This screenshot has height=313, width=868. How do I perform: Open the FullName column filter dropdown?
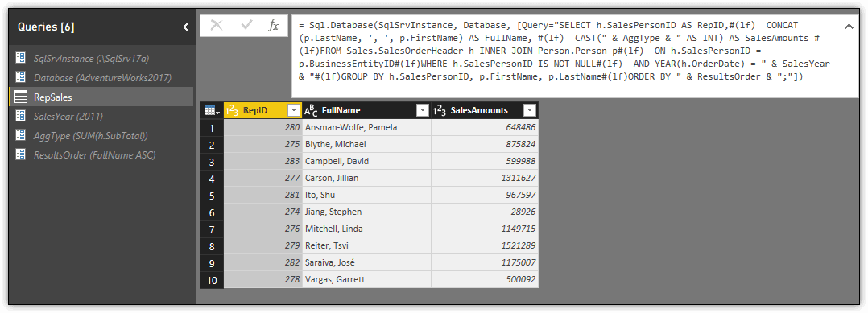[x=423, y=110]
